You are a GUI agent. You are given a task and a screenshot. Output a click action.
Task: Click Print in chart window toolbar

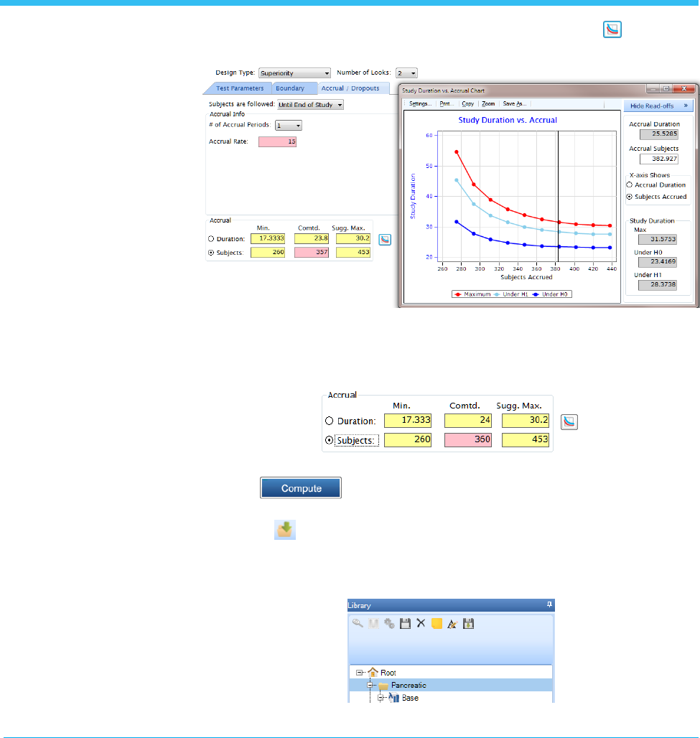447,103
